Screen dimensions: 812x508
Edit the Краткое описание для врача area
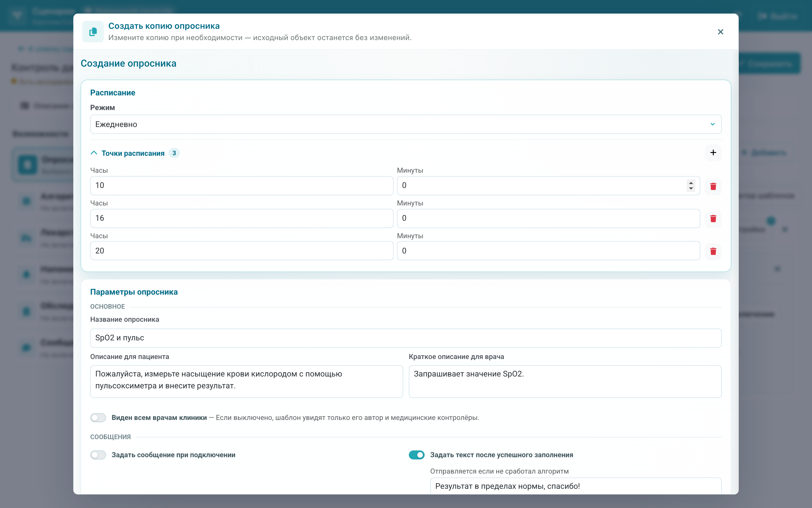[565, 382]
